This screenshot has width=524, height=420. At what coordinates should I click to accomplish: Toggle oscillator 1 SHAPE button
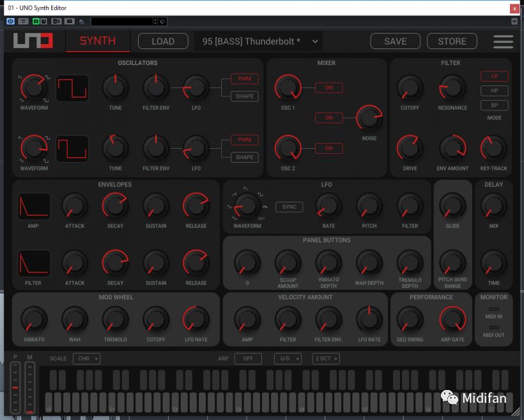tap(244, 96)
